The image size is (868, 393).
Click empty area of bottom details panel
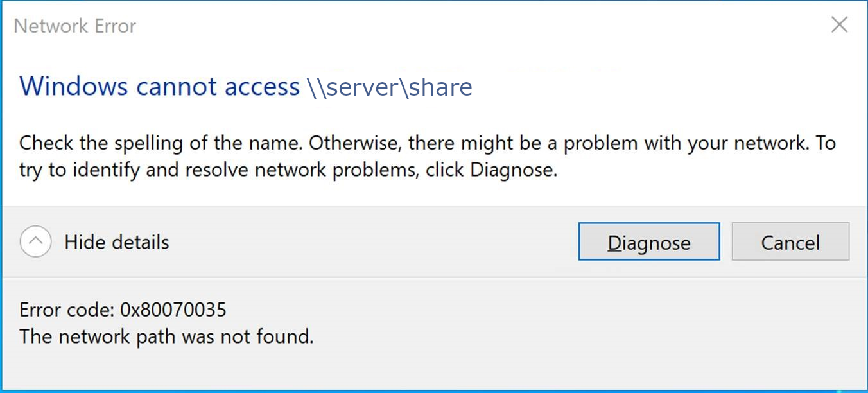[578, 334]
